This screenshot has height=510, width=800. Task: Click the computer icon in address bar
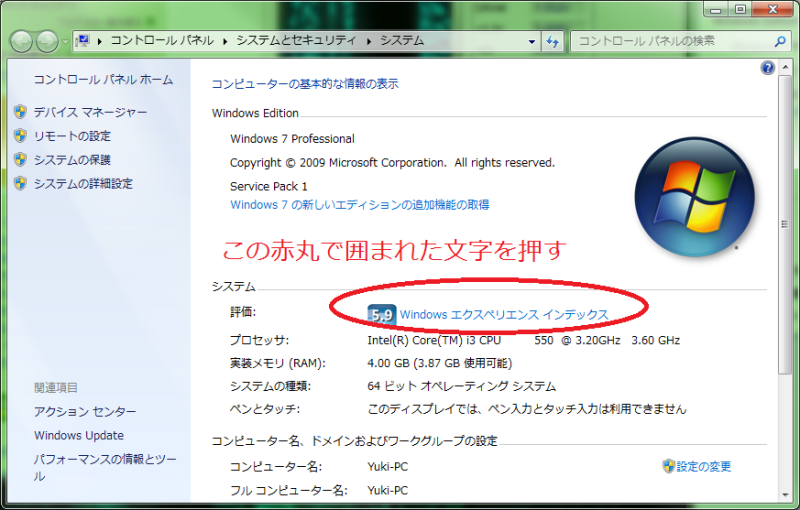84,41
